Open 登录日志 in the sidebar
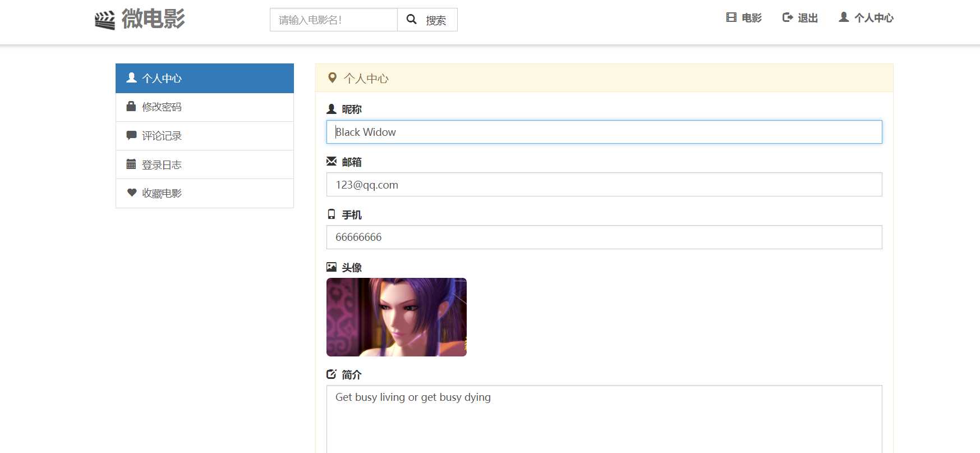 (205, 164)
